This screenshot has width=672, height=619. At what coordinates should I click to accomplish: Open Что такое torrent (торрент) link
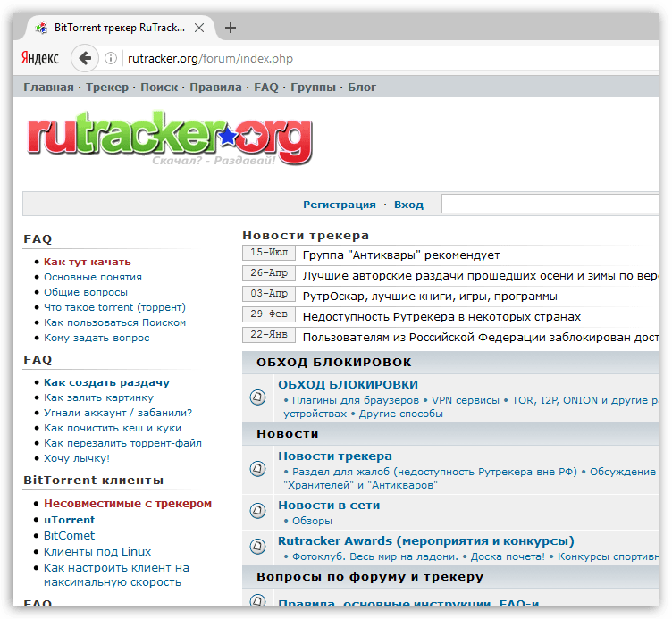point(114,307)
